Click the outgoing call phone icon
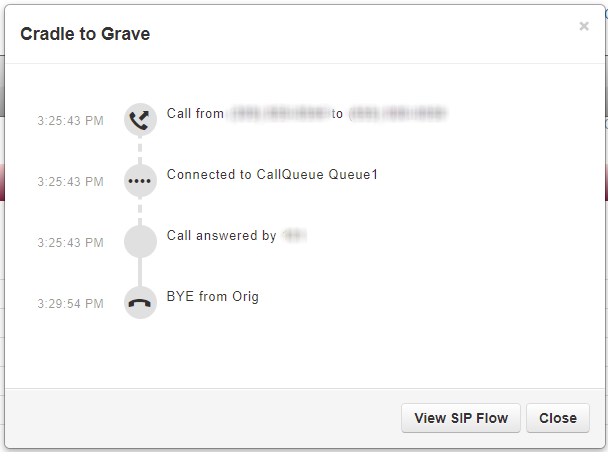The height and width of the screenshot is (452, 608). [x=140, y=119]
